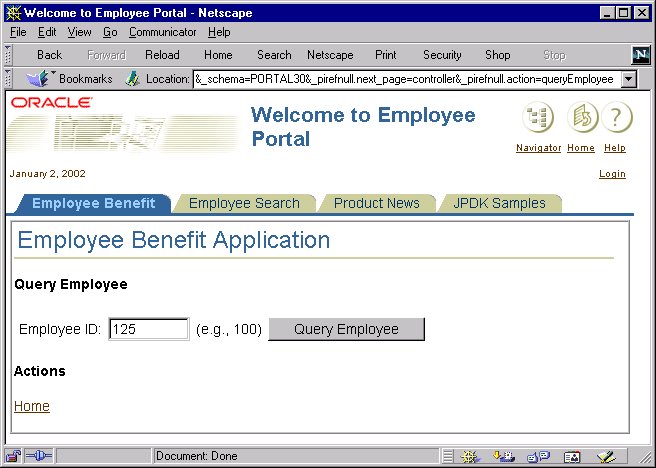Image resolution: width=656 pixels, height=468 pixels.
Task: Click the January 2, 2002 date text
Action: point(47,174)
